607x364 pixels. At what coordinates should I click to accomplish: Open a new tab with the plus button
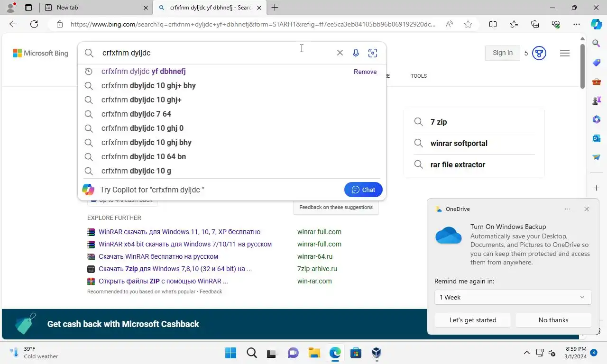pyautogui.click(x=275, y=8)
